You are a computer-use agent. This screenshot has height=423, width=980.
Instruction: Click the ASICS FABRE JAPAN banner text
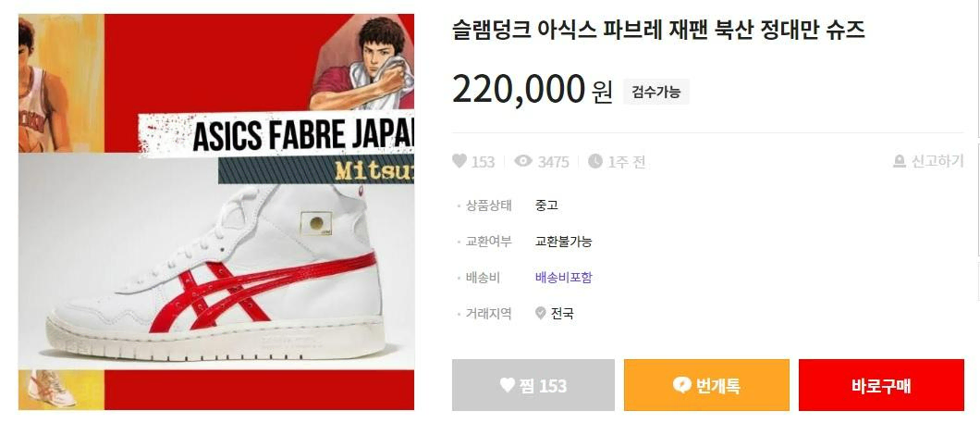[x=302, y=135]
